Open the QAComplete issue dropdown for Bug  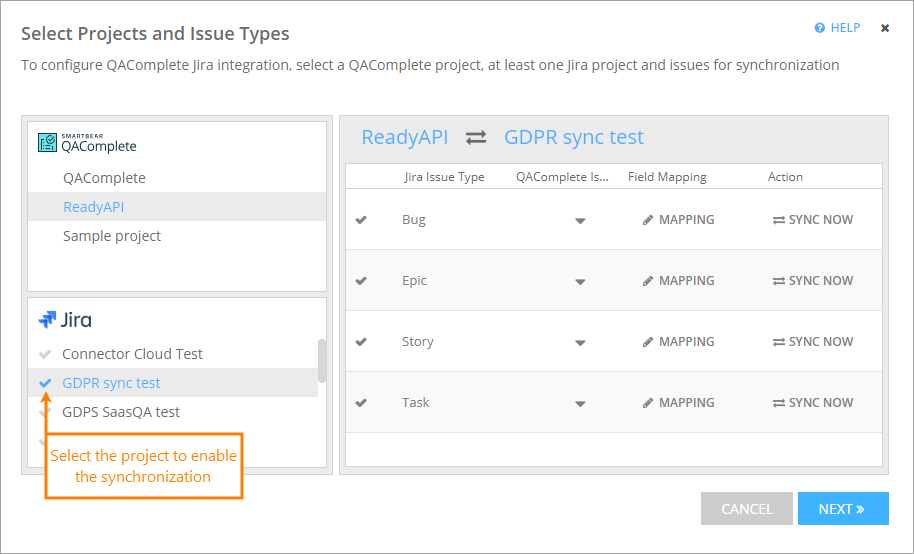coord(580,221)
